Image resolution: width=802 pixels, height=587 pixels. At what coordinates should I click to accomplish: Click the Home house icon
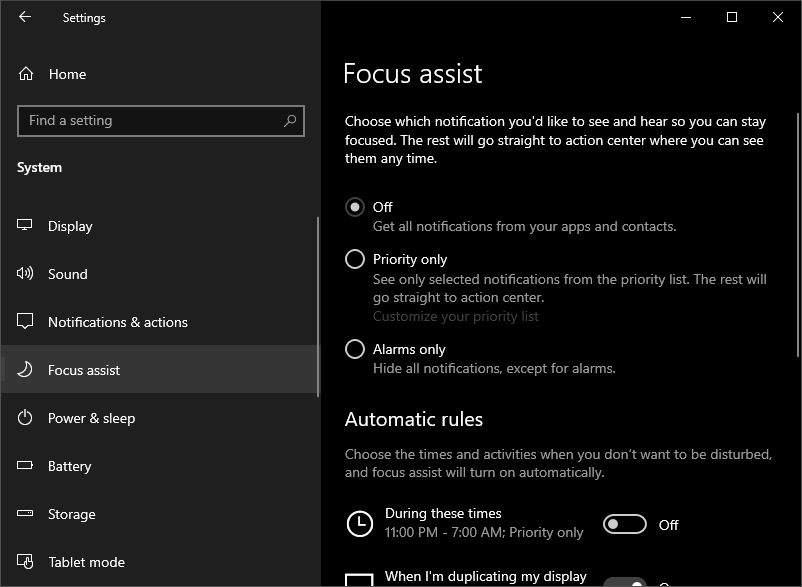pos(27,74)
